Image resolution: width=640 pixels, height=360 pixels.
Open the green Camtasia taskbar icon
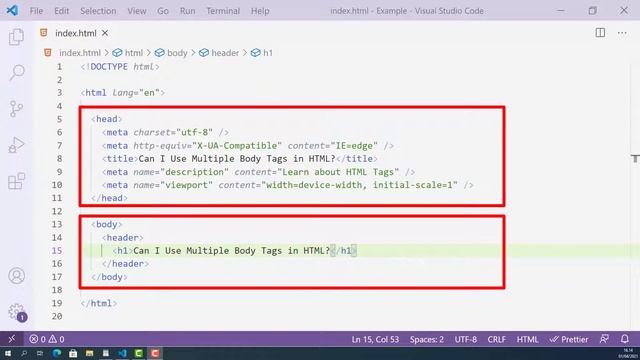point(138,353)
